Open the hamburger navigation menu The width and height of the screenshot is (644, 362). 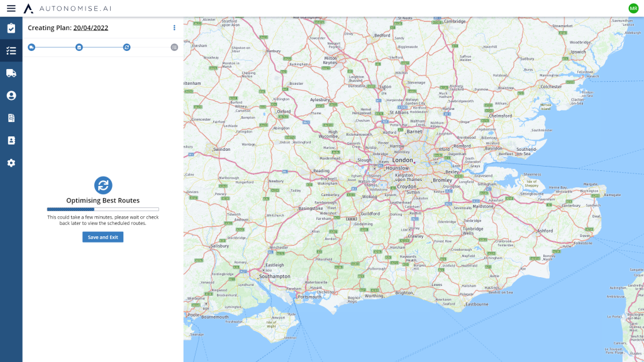pos(11,8)
